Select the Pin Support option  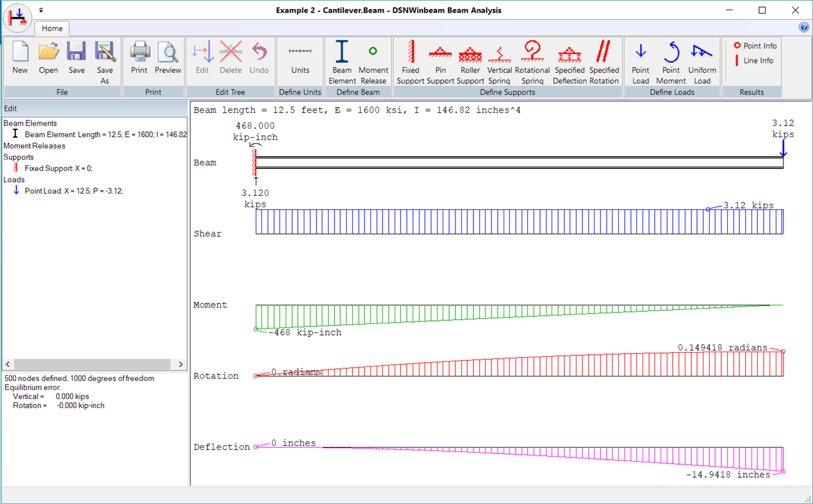[439, 61]
